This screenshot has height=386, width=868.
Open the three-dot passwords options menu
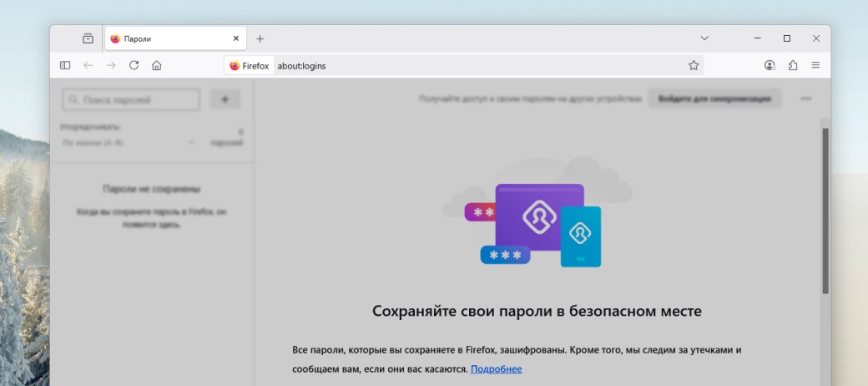[805, 99]
